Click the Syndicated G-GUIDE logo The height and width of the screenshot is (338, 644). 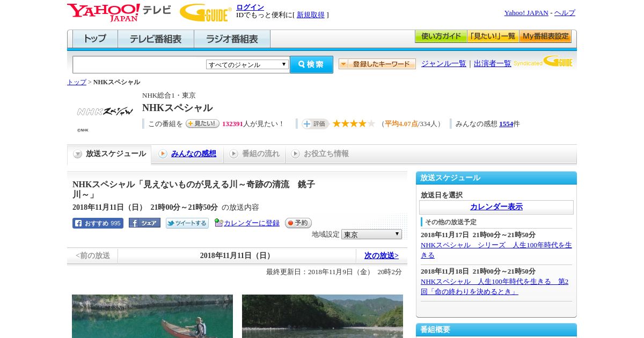click(x=543, y=62)
